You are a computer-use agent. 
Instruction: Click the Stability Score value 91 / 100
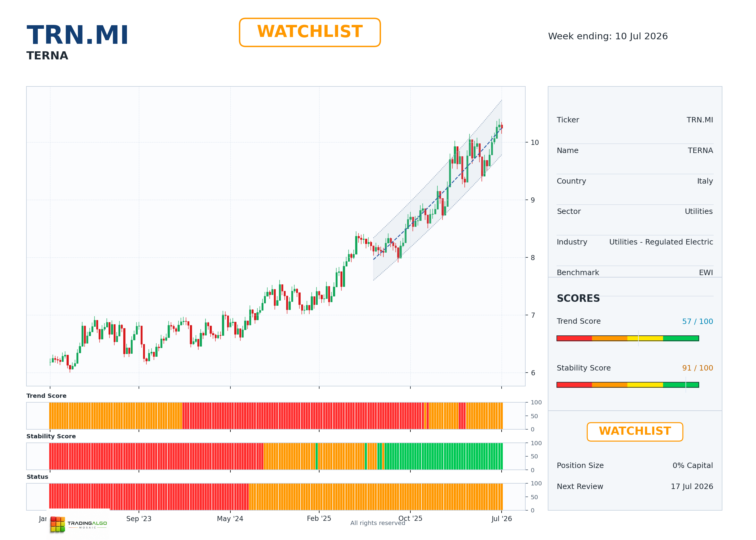[x=697, y=368]
